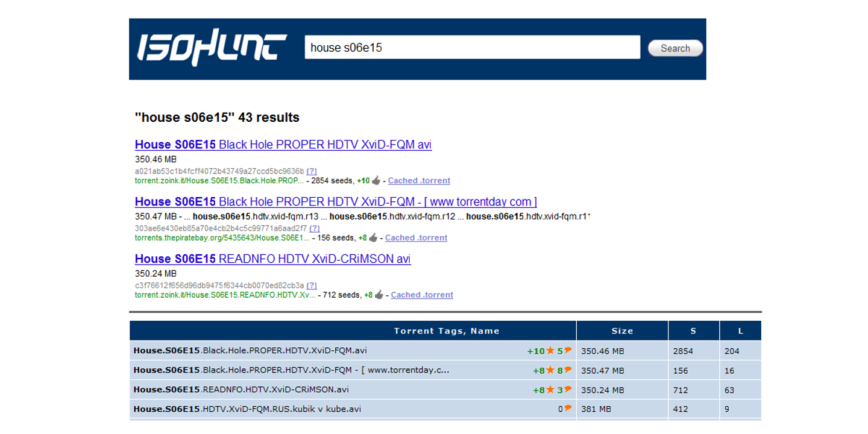Image resolution: width=868 pixels, height=434 pixels.
Task: Sort results by the Size column header
Action: pyautogui.click(x=623, y=330)
